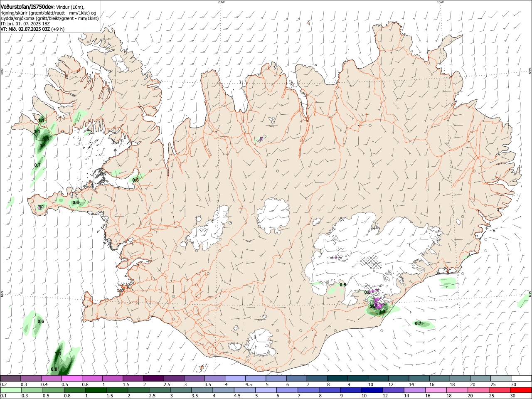The width and height of the screenshot is (532, 399).
Task: Pick the bottom-row 0.1 palest green legend swatch
Action: [10, 390]
